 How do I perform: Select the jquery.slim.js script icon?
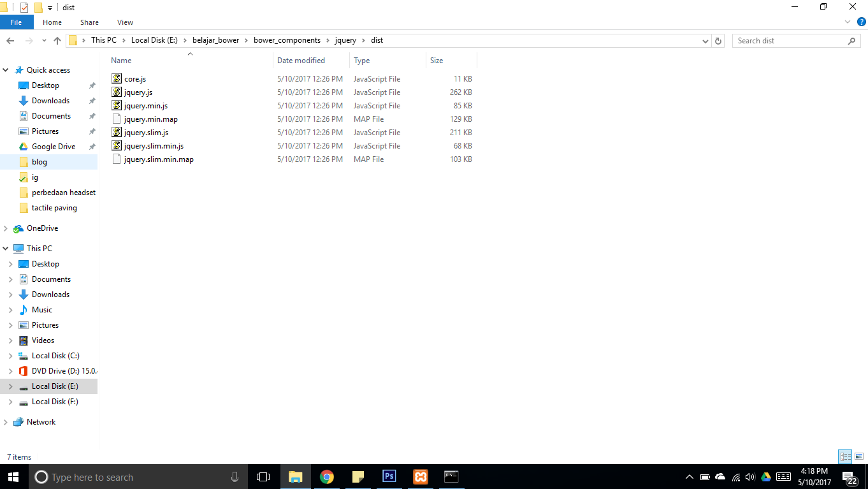[x=116, y=133]
